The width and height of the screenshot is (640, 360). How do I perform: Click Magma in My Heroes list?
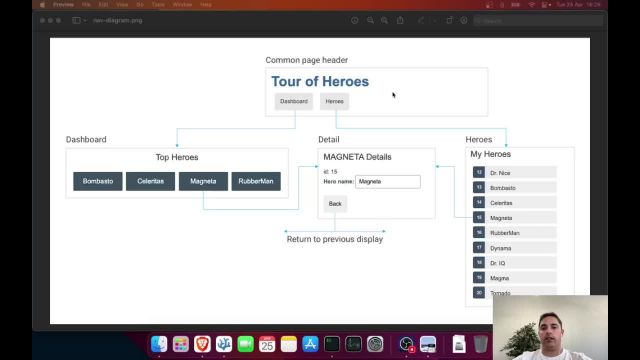point(515,278)
